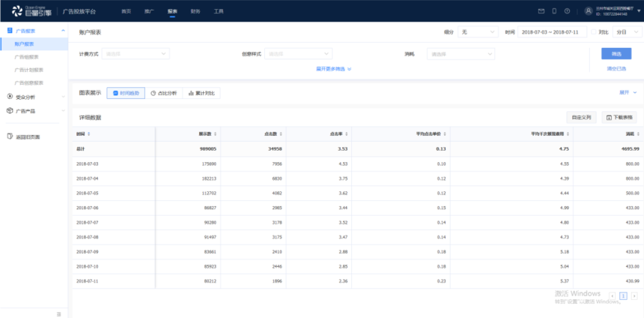
Task: Click the 总计 row label
Action: 81,149
